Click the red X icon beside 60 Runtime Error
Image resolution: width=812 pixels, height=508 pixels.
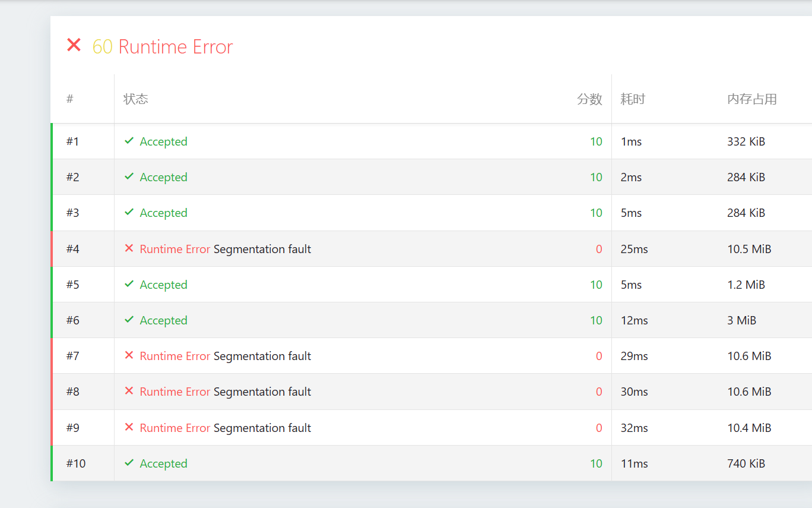[x=74, y=45]
